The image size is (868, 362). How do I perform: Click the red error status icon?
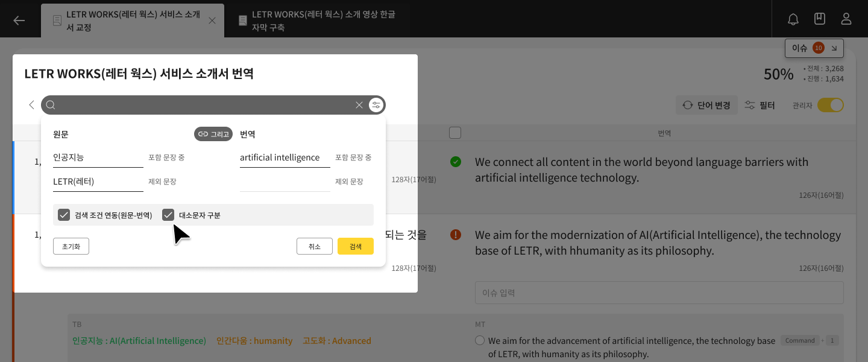(456, 235)
